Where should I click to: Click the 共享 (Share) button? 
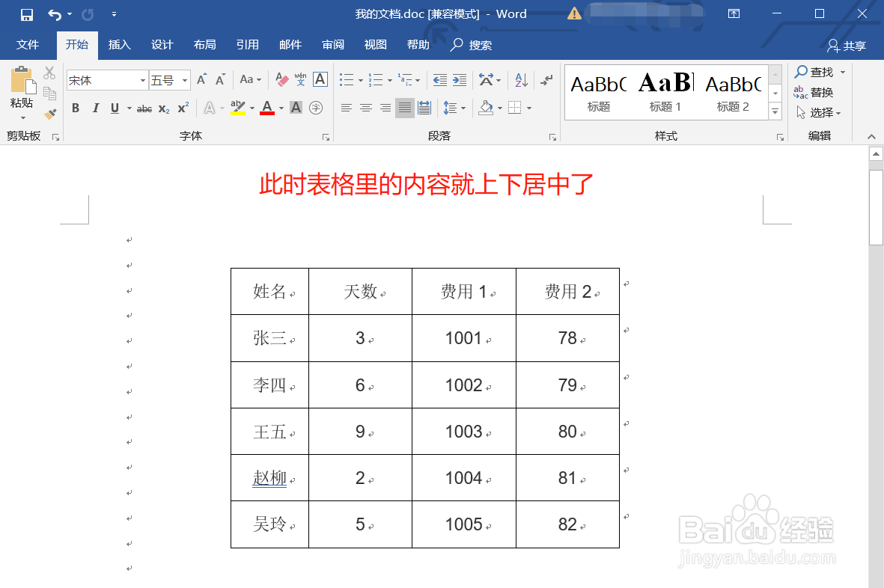846,45
